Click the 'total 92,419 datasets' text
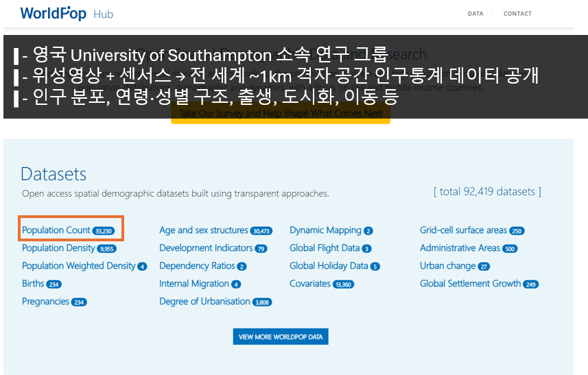Viewport: 588px width, 375px height. (487, 192)
